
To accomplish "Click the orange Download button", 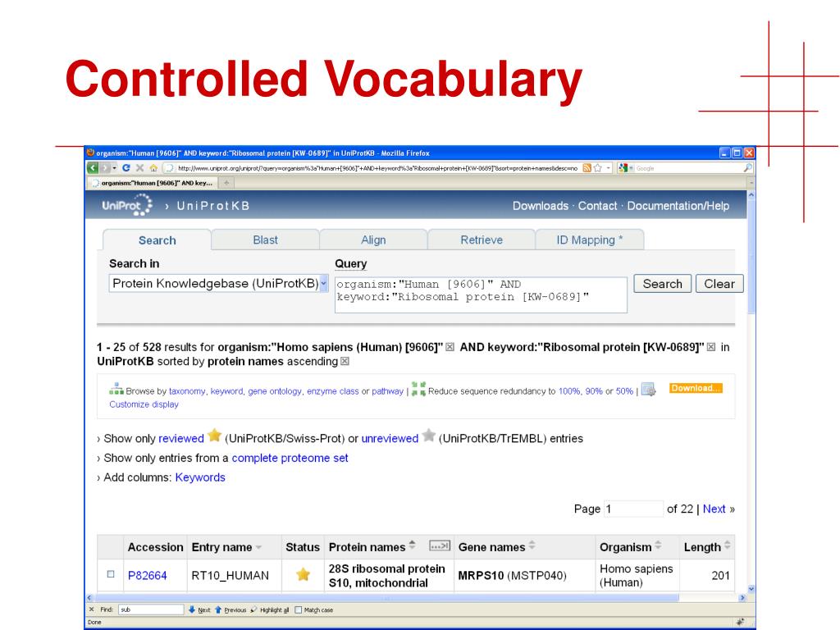I will click(696, 388).
